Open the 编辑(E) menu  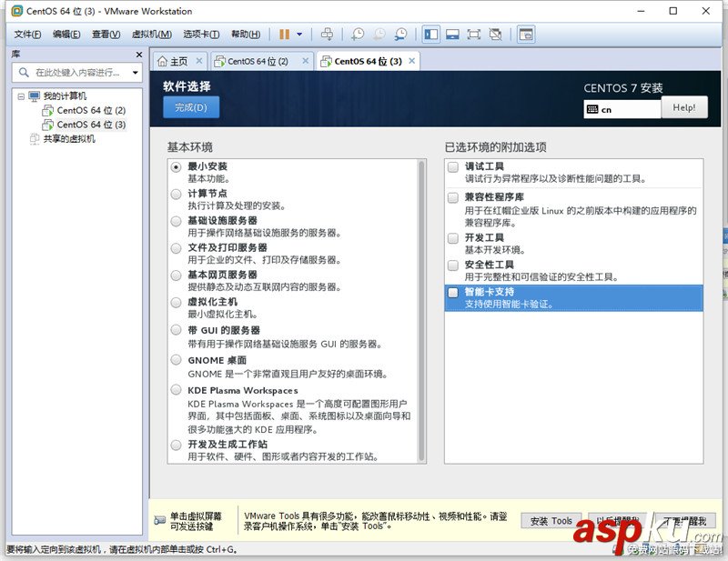click(66, 35)
